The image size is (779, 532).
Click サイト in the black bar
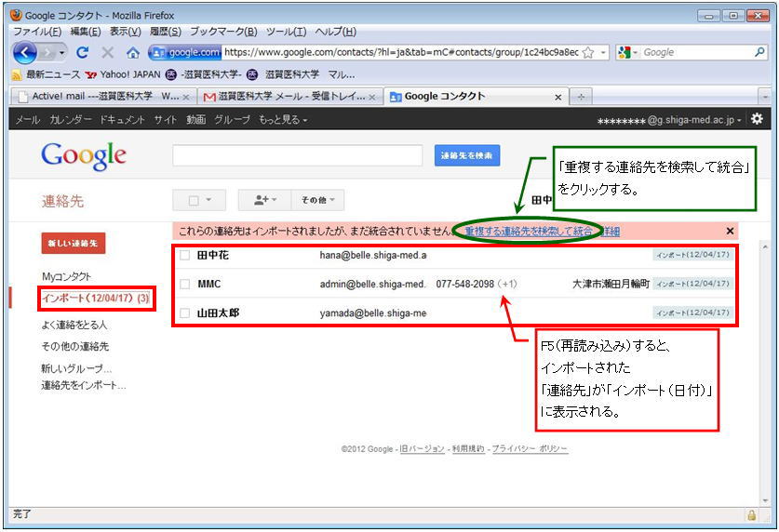165,120
